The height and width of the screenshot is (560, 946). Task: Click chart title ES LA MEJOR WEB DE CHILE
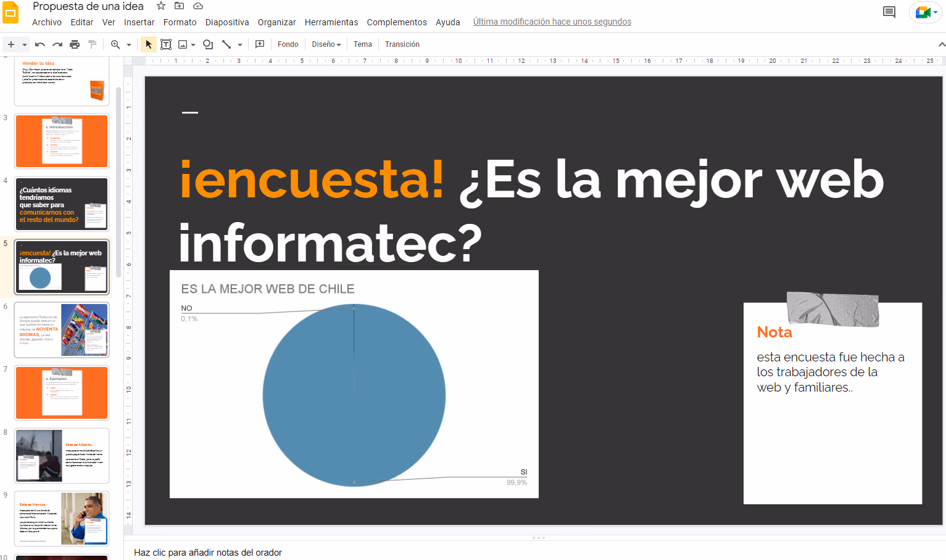(x=268, y=289)
